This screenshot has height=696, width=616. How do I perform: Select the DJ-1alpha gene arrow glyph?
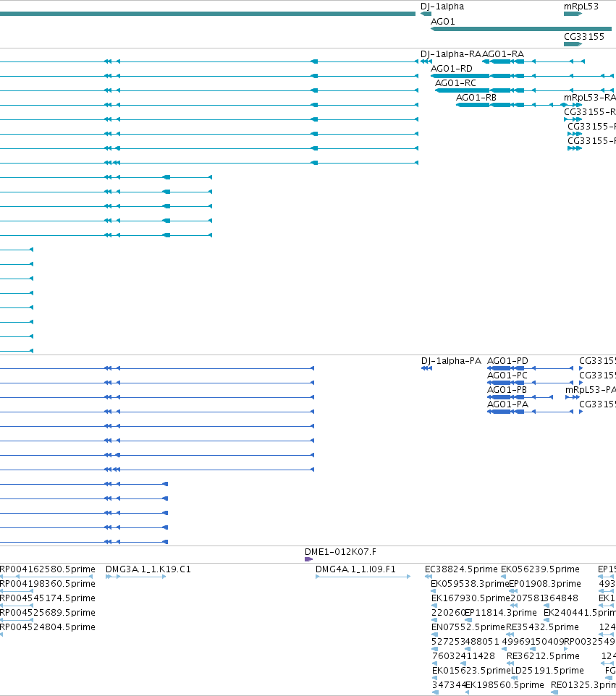click(x=426, y=14)
